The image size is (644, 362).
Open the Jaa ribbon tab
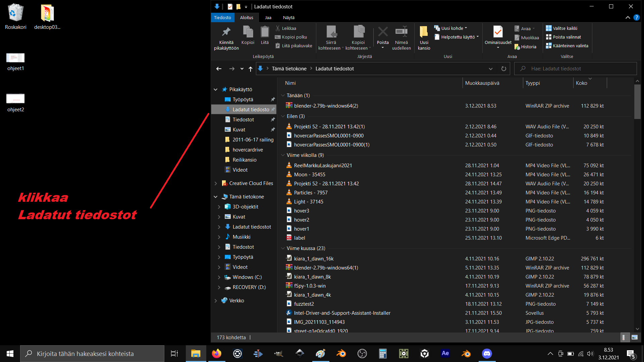pos(268,17)
